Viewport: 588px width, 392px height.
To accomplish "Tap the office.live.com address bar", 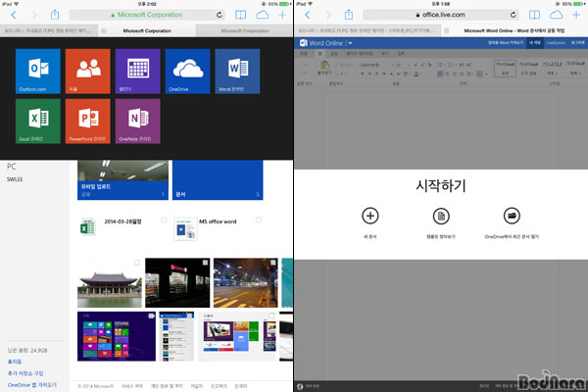I will 441,15.
